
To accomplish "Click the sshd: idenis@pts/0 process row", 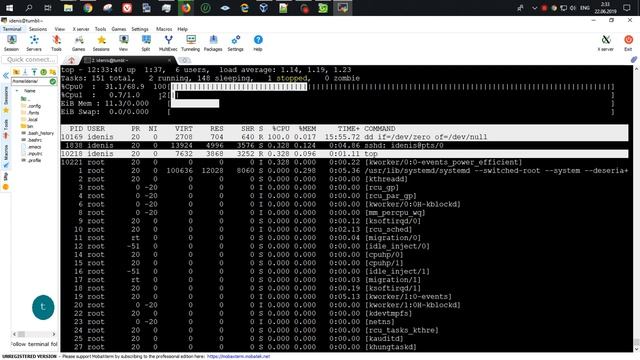I will click(x=344, y=145).
